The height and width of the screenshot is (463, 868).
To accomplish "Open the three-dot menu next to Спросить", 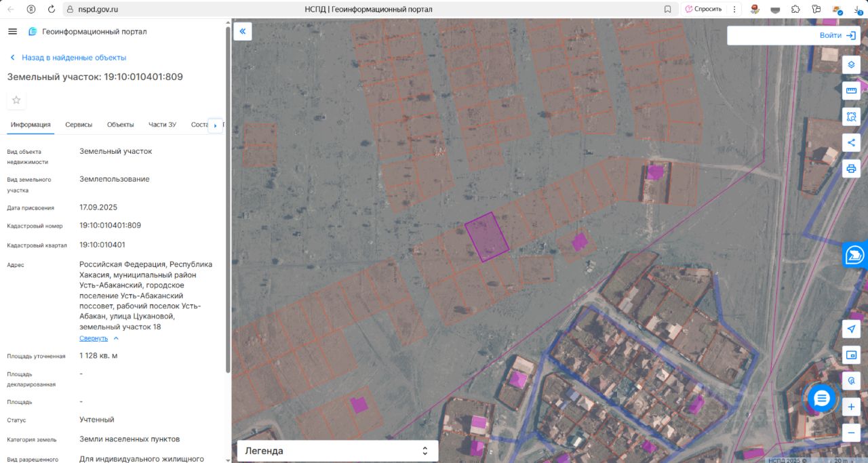I will 734,9.
